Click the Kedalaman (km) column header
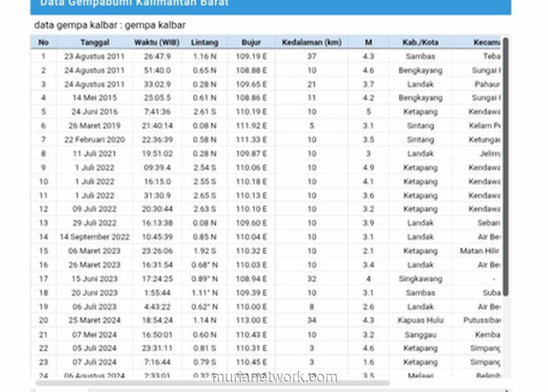 (311, 42)
